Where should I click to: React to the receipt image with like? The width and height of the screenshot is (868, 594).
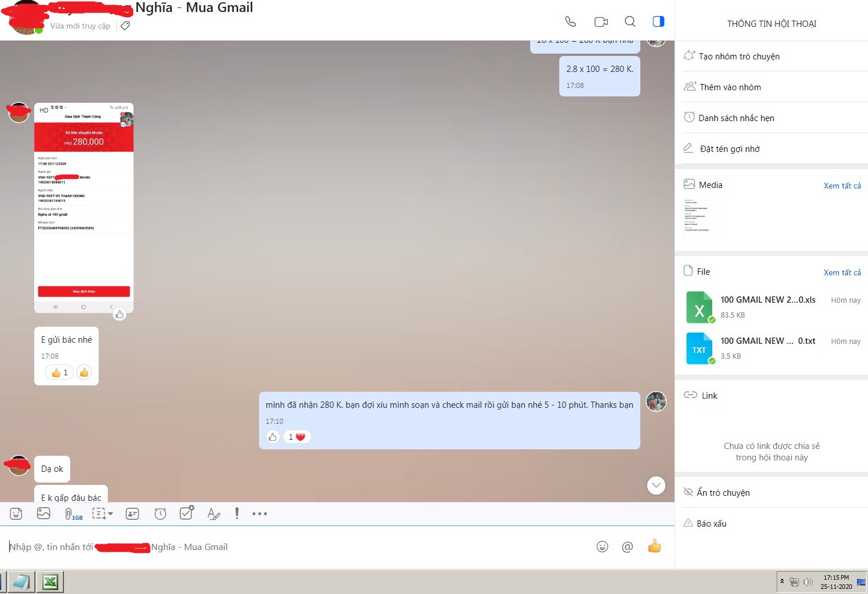click(119, 314)
